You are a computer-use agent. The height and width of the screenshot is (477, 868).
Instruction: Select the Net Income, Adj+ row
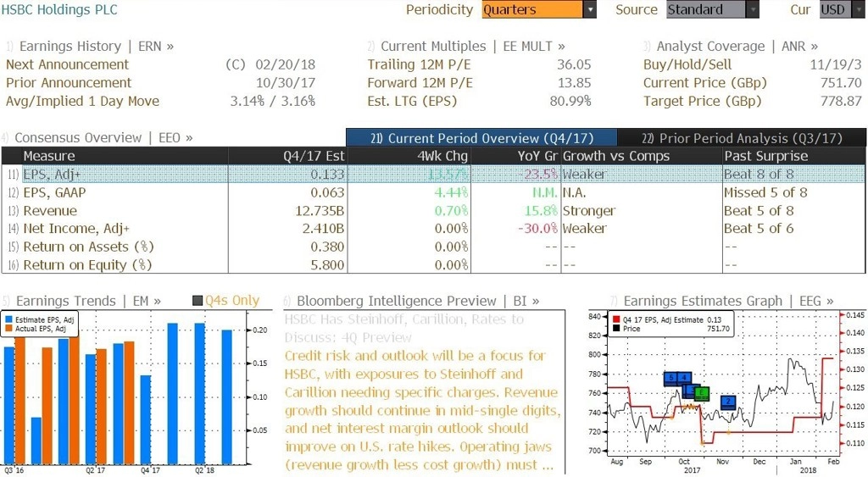coord(433,229)
